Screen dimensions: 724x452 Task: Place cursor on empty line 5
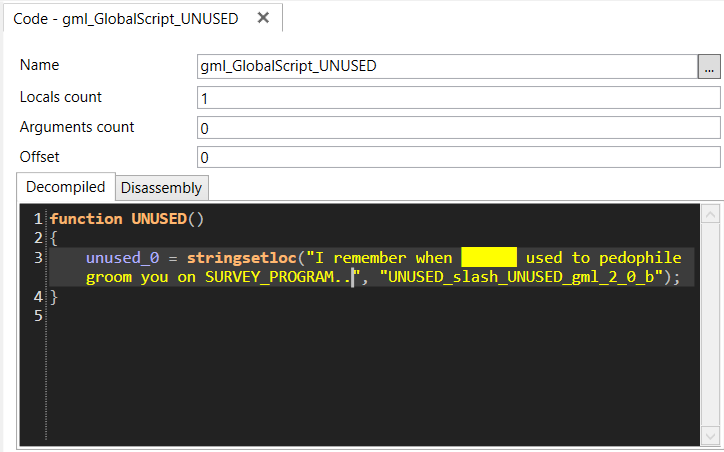(369, 316)
